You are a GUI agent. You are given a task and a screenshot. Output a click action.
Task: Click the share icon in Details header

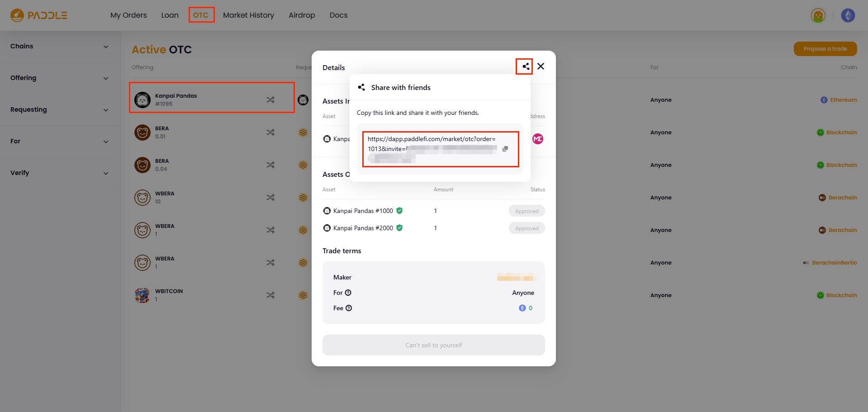point(525,66)
